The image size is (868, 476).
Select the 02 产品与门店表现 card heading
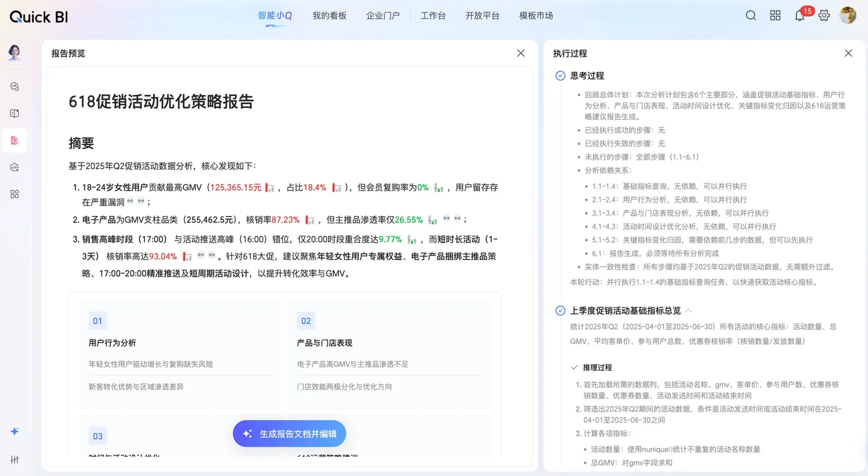point(324,343)
